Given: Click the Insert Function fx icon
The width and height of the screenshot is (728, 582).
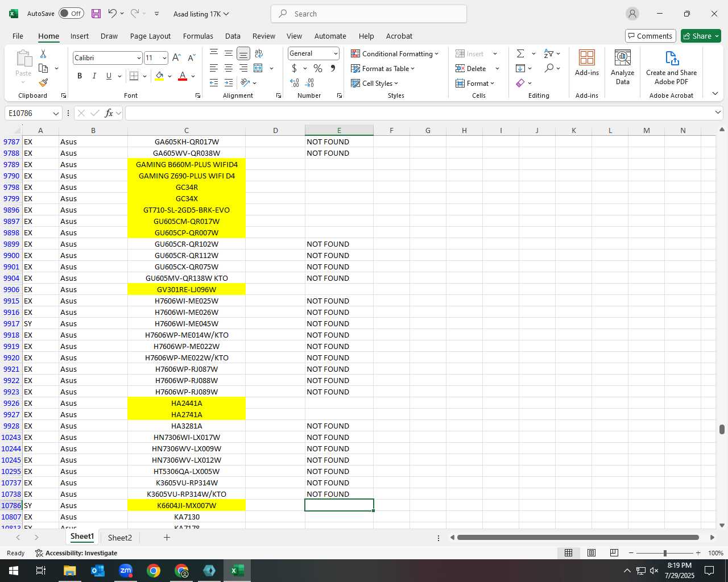Looking at the screenshot, I should pos(109,113).
